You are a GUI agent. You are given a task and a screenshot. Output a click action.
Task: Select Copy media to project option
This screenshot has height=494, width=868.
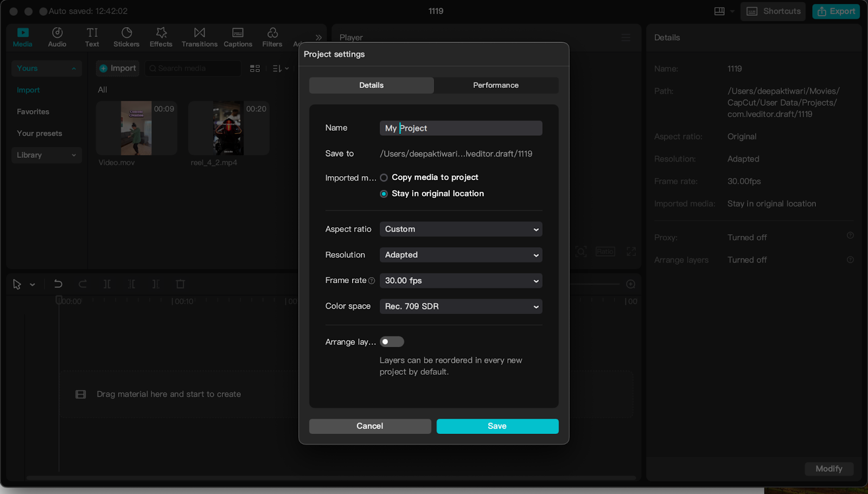tap(384, 178)
